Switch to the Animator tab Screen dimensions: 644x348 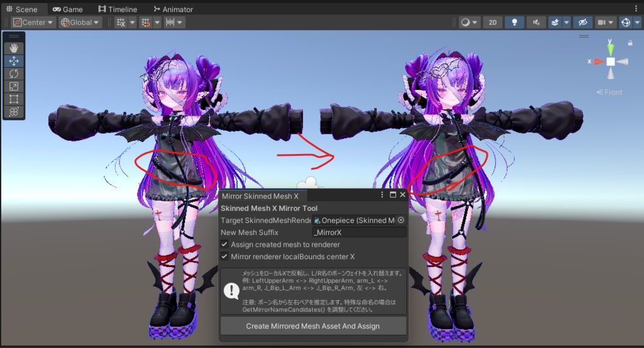[173, 9]
